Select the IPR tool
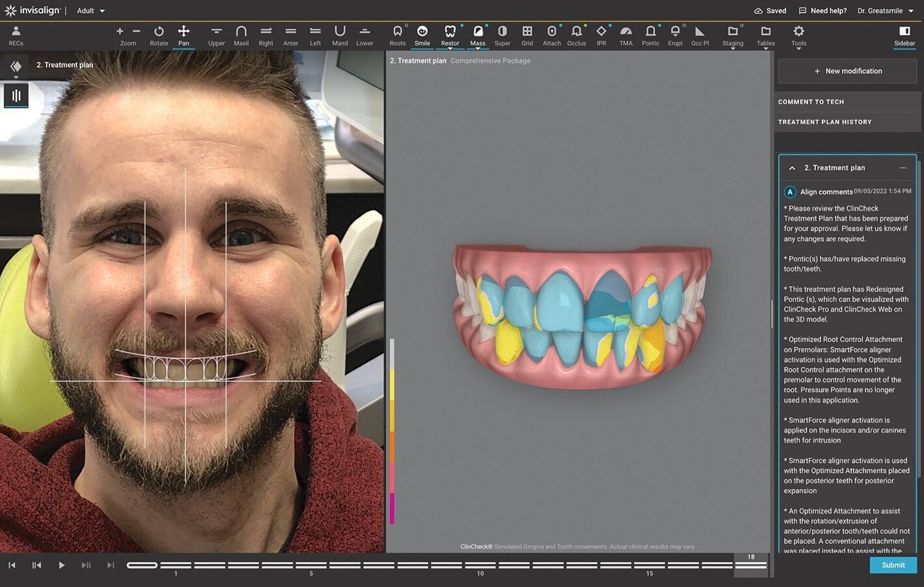Screen dimensions: 924x587 pos(601,34)
